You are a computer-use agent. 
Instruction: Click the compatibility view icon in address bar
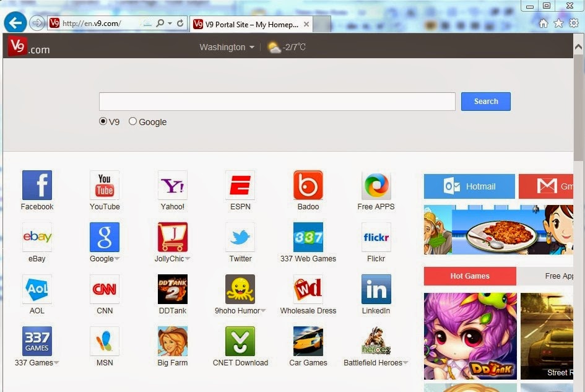click(148, 24)
